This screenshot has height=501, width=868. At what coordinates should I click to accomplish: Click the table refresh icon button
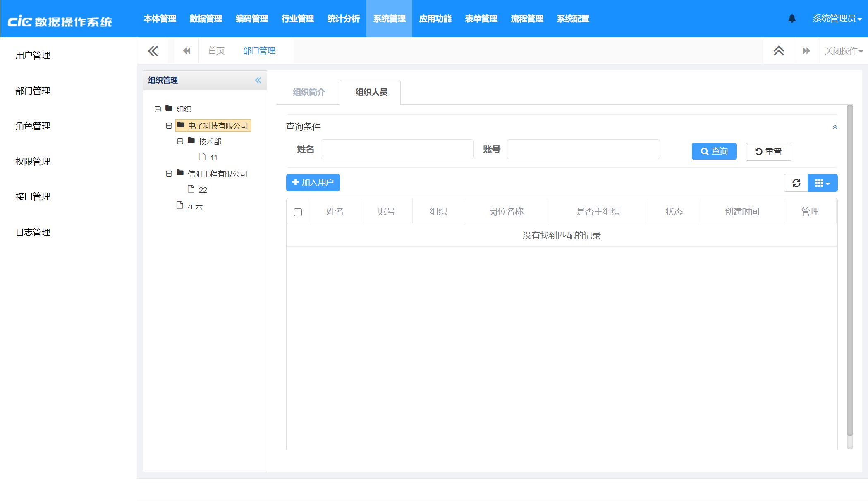click(796, 183)
